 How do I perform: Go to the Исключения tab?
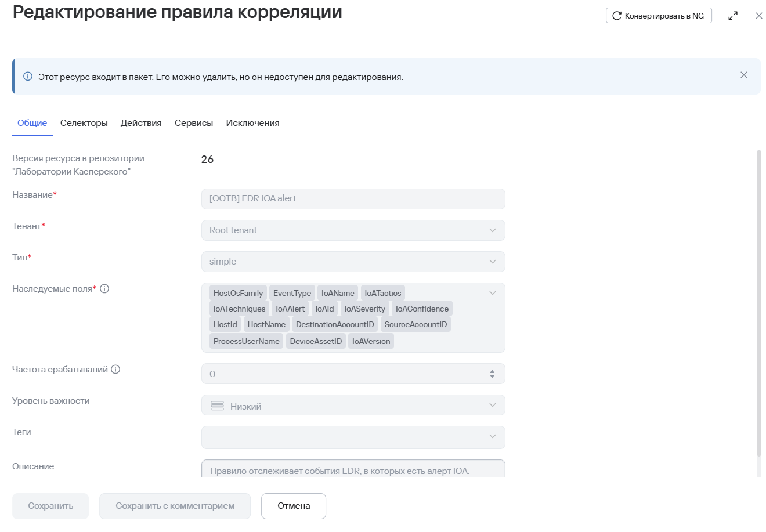(253, 123)
